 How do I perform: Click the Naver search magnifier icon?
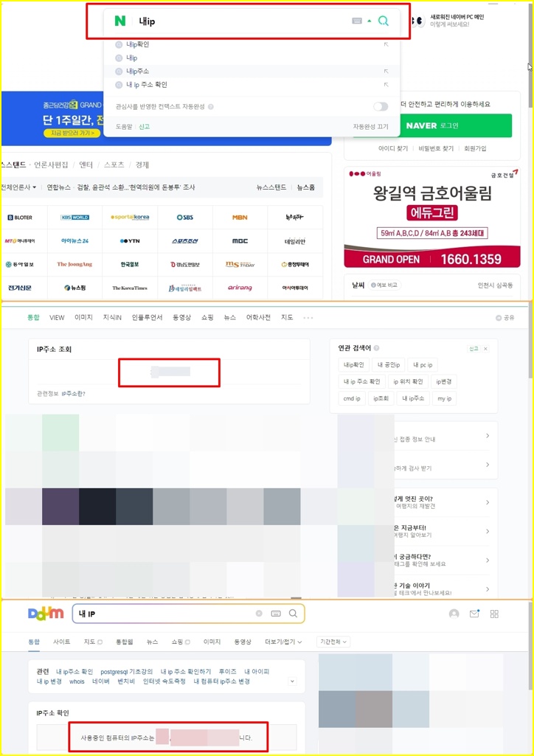(x=383, y=21)
